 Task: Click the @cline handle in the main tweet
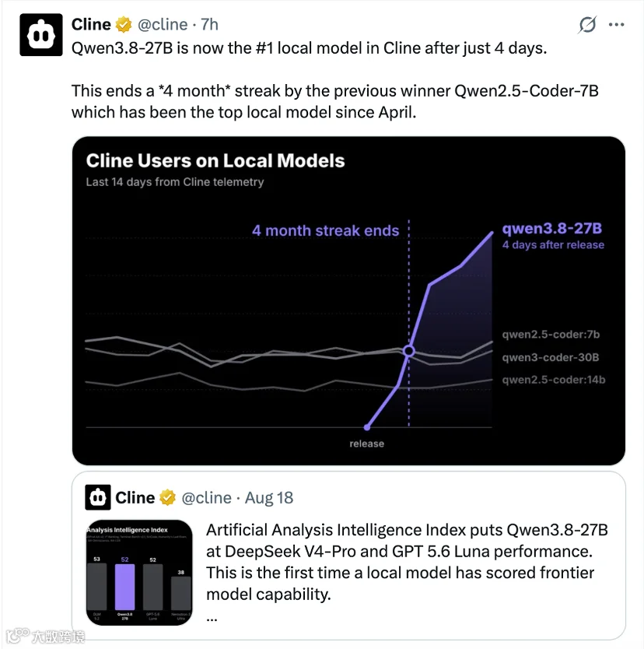tap(163, 24)
